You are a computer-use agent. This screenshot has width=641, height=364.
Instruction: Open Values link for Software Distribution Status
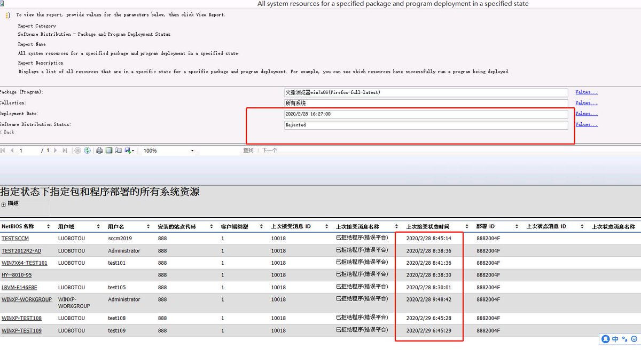[x=587, y=124]
